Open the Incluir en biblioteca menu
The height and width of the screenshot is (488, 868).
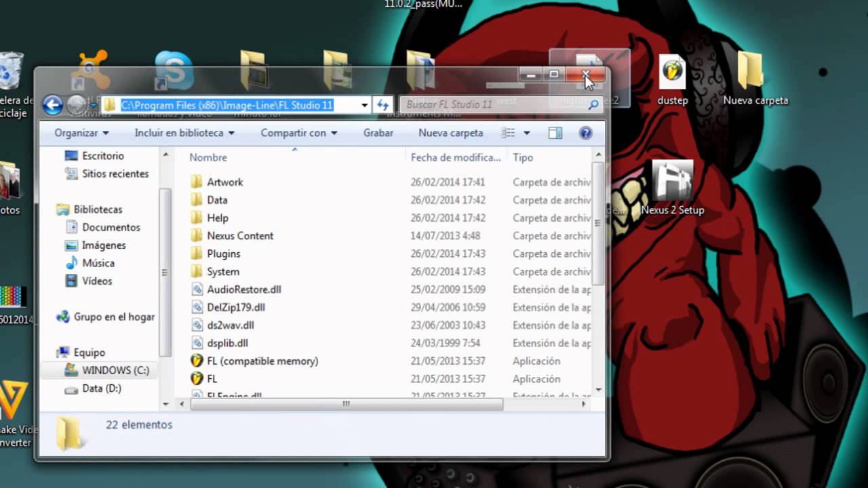click(x=184, y=133)
